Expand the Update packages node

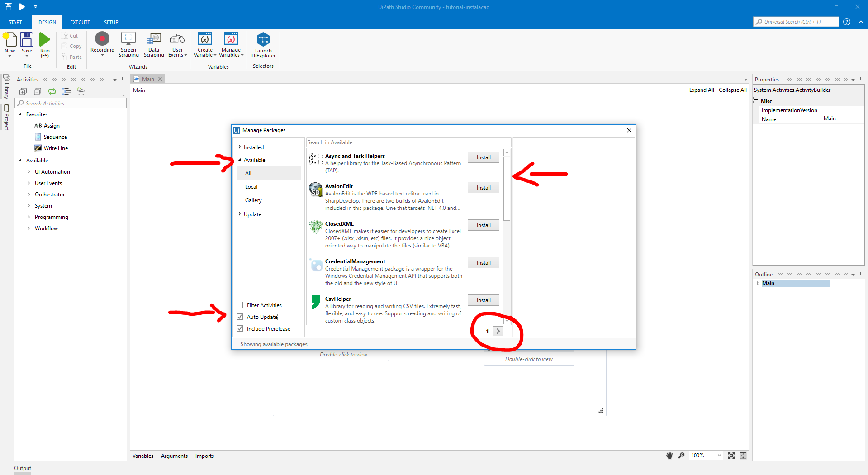click(x=240, y=214)
